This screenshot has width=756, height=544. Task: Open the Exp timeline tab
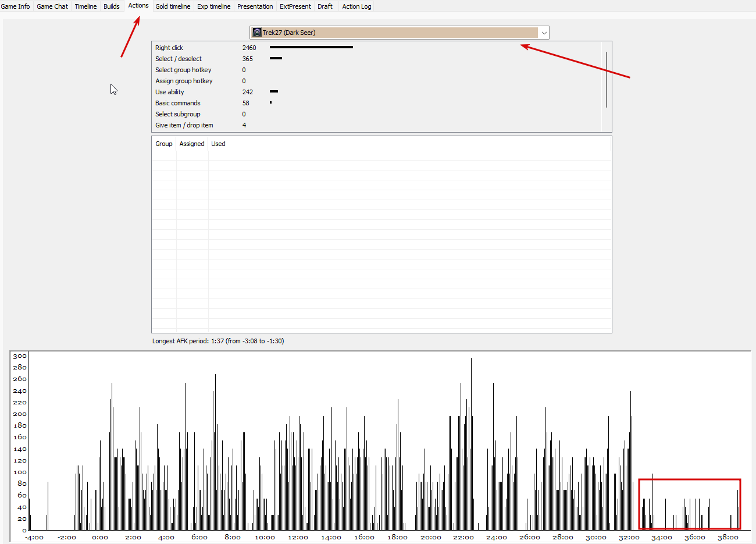click(x=213, y=6)
